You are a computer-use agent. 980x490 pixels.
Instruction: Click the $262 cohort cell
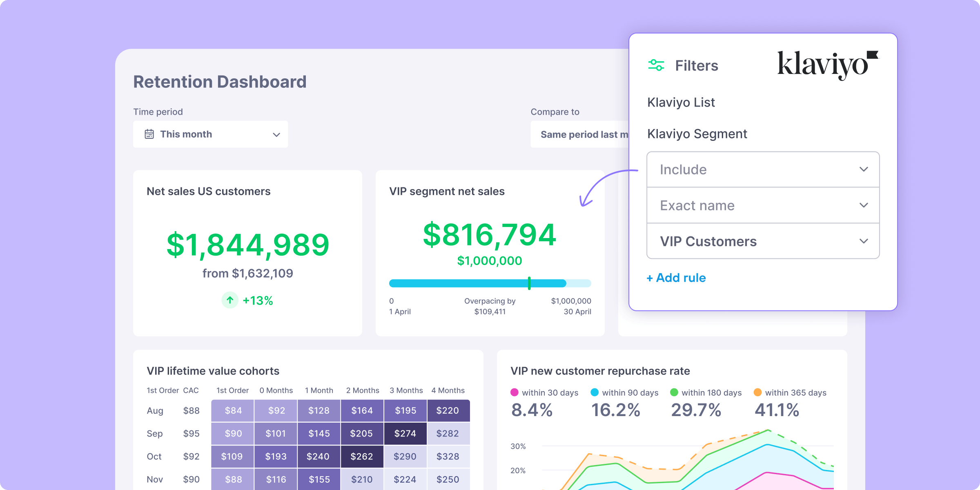tap(362, 457)
